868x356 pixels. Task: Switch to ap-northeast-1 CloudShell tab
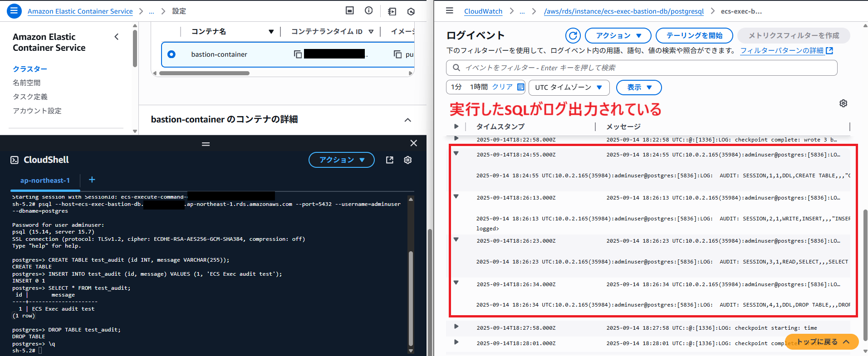(45, 180)
